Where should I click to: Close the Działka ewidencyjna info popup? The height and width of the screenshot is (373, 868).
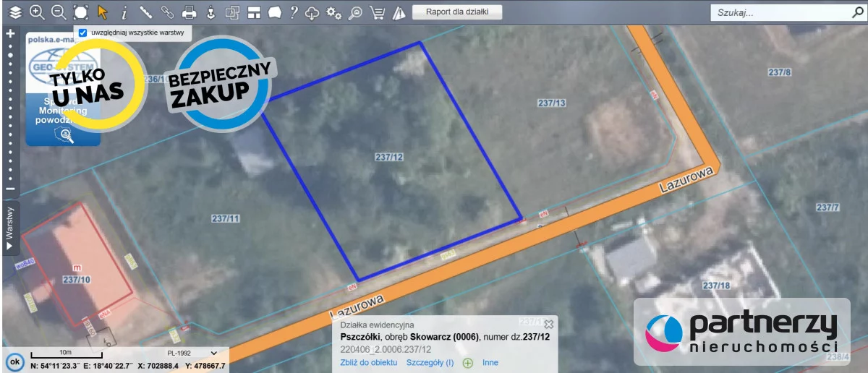coord(548,325)
